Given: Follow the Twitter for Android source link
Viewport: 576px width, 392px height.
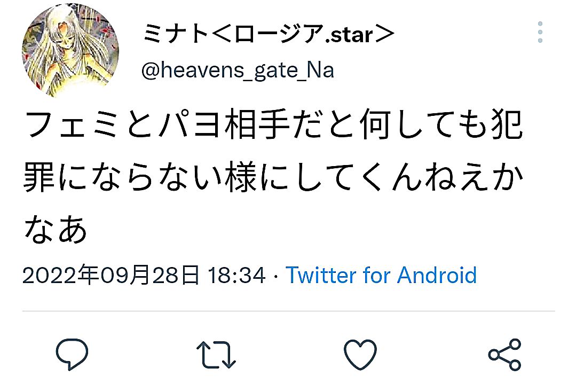Looking at the screenshot, I should pos(381,275).
